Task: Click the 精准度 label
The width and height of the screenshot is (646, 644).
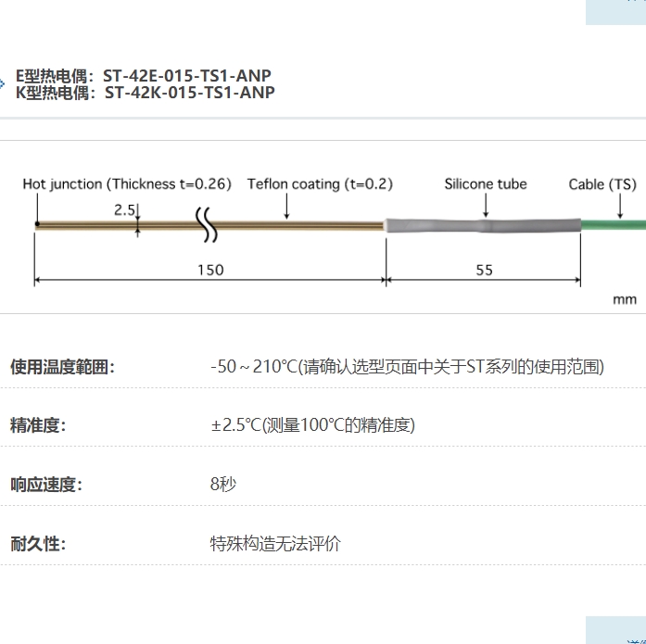Action: pos(38,425)
